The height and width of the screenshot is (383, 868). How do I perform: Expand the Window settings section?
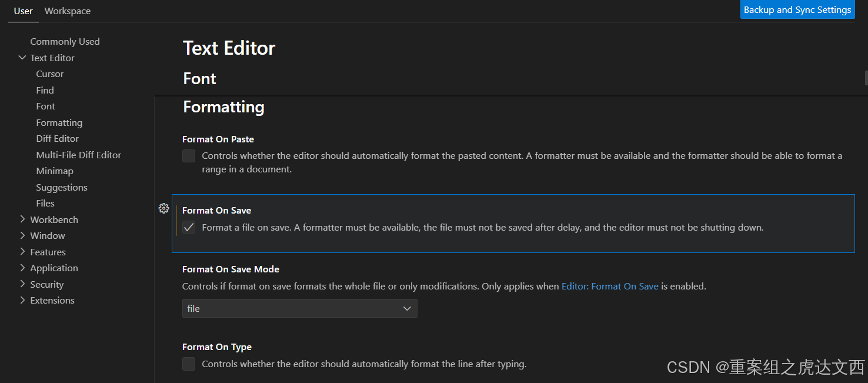[x=22, y=235]
